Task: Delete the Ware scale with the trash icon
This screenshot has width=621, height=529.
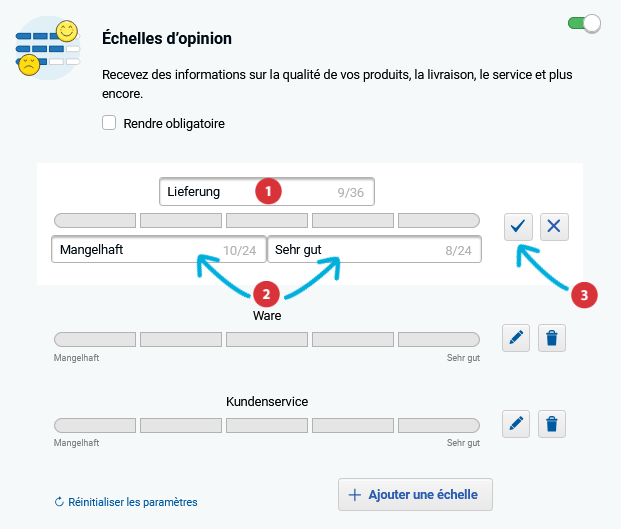Action: click(552, 338)
